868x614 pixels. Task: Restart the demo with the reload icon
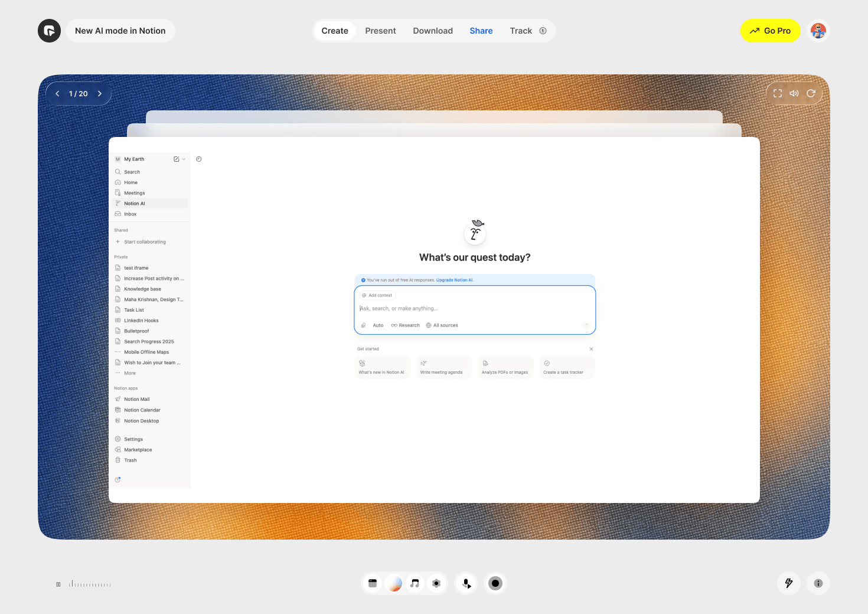coord(811,93)
